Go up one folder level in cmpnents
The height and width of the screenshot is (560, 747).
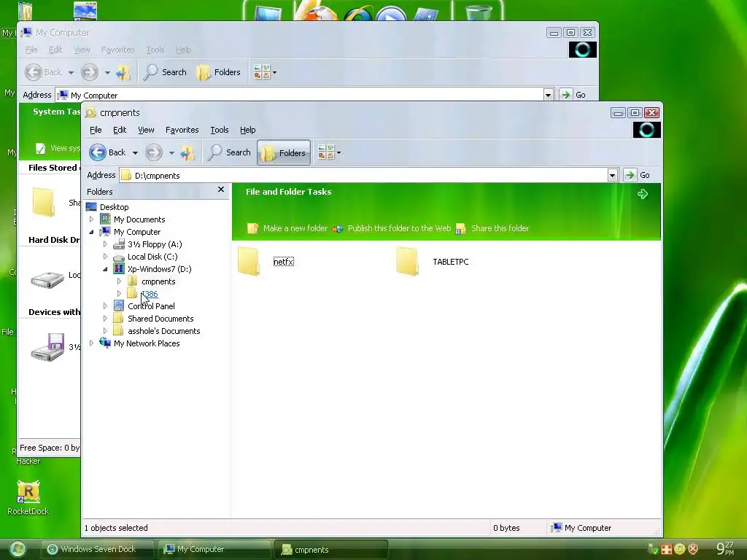coord(187,152)
